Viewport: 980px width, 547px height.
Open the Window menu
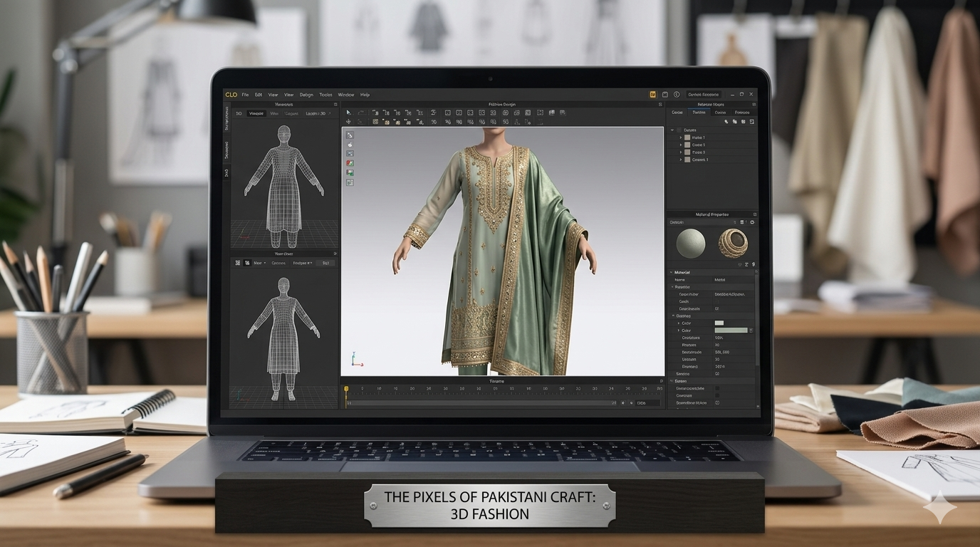pos(346,95)
